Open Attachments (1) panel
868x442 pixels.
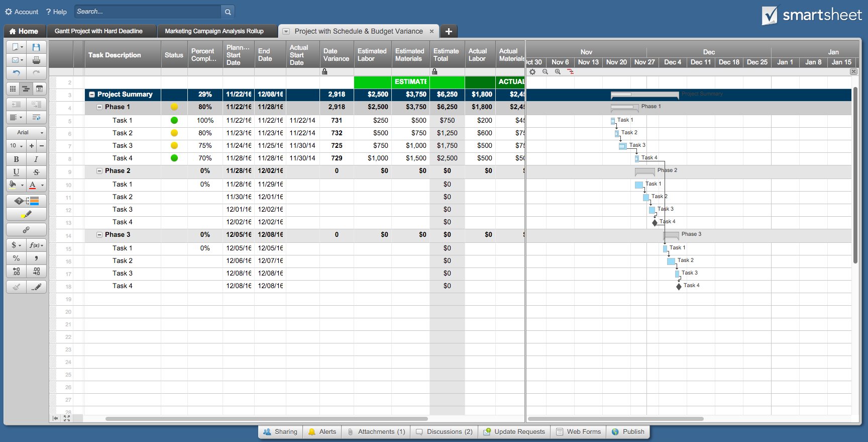[376, 432]
